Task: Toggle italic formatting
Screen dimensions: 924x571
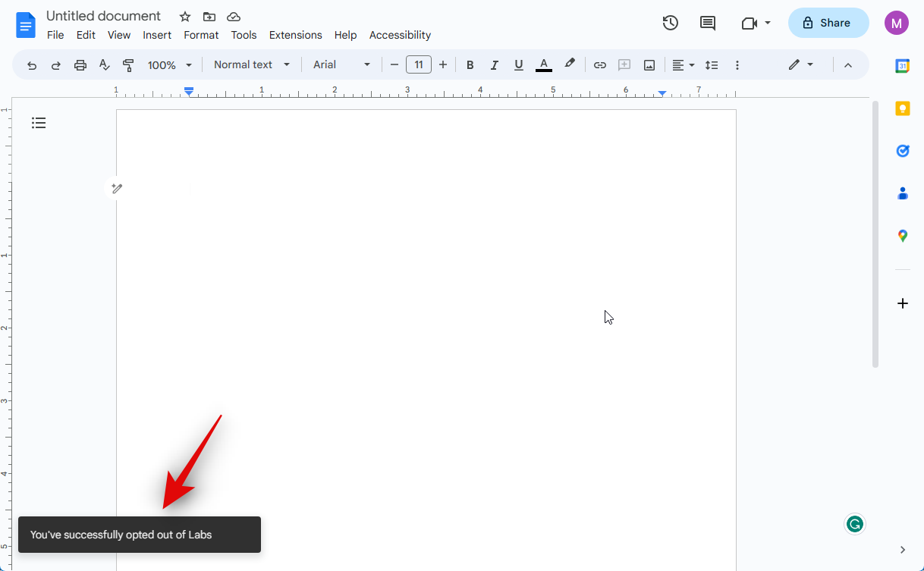Action: (495, 65)
